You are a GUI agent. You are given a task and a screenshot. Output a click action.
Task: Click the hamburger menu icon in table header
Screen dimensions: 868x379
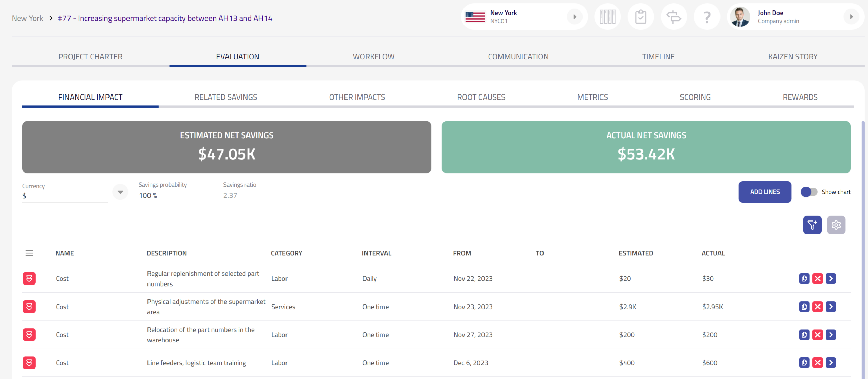point(29,253)
